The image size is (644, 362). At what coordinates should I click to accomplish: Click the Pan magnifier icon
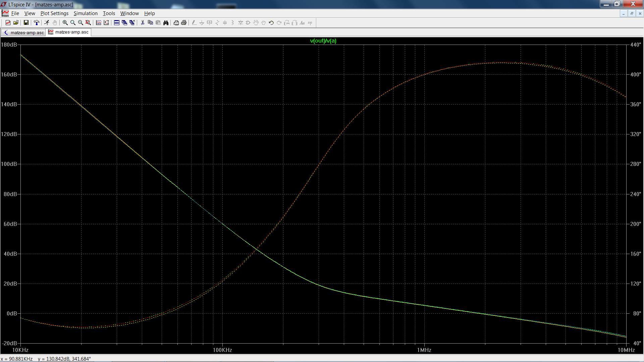tap(73, 23)
